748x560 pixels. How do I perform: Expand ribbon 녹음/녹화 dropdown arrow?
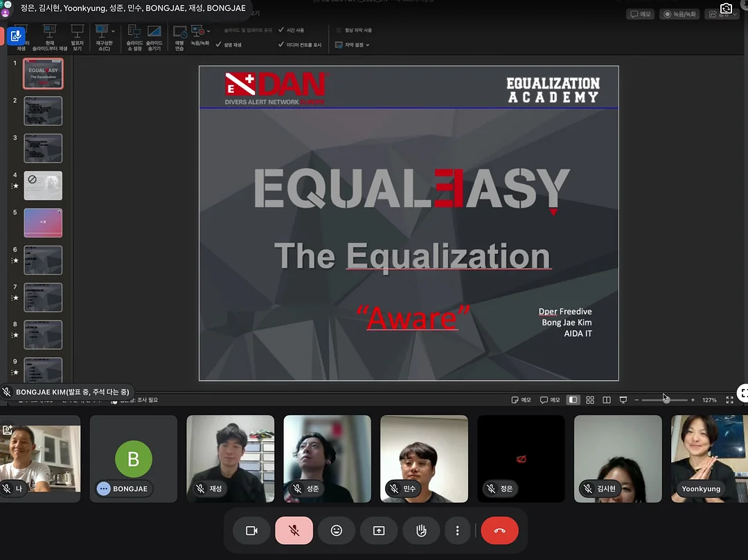[208, 31]
